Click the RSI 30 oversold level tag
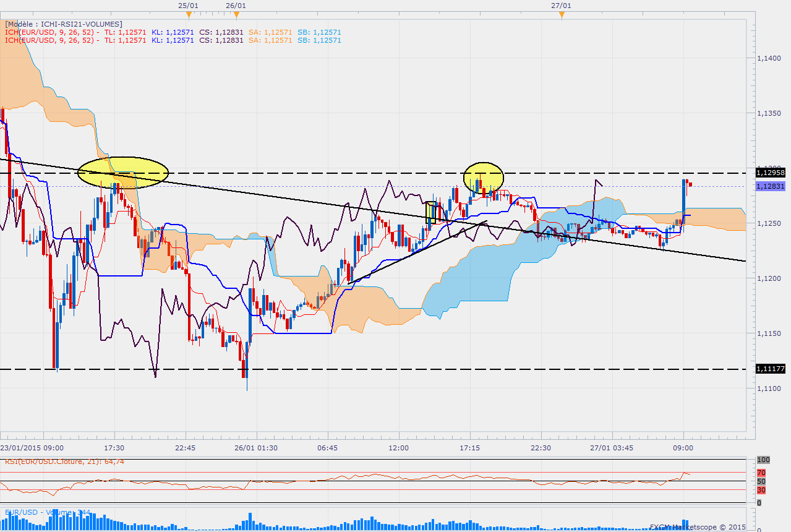The image size is (791, 532). (x=761, y=490)
